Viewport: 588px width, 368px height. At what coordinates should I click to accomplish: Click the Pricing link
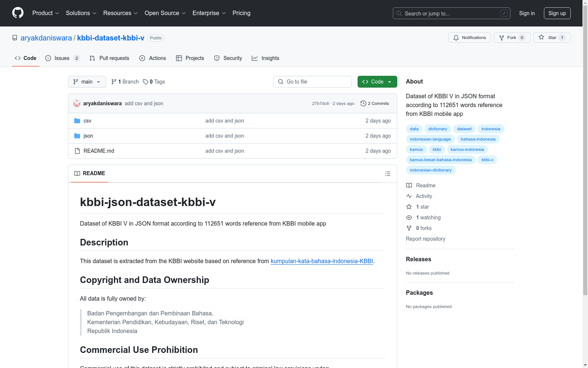[x=241, y=13]
